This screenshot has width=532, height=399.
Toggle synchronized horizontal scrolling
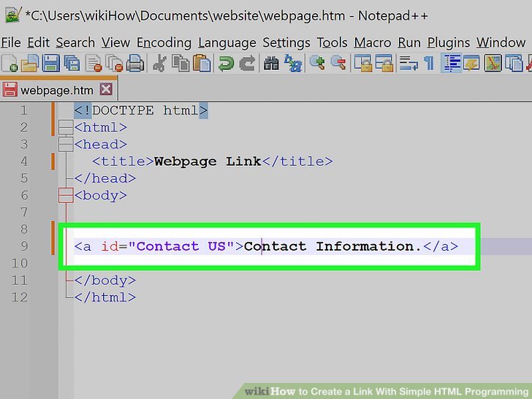tap(384, 64)
